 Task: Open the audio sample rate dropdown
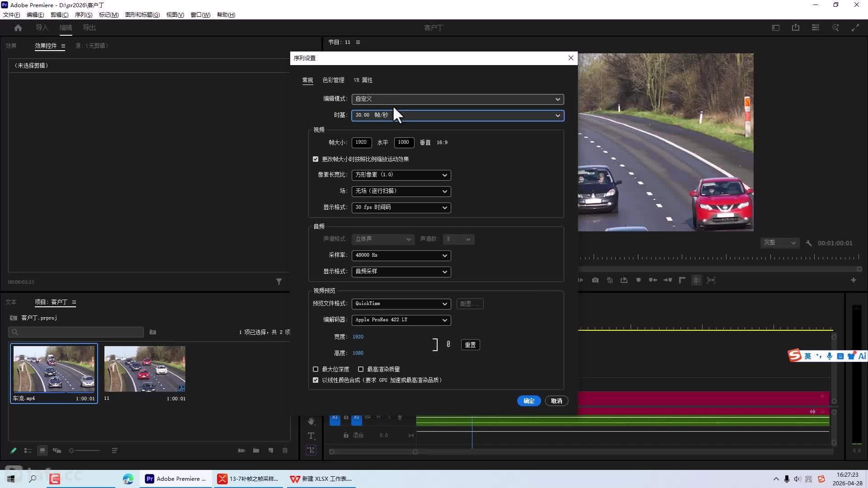click(x=401, y=255)
